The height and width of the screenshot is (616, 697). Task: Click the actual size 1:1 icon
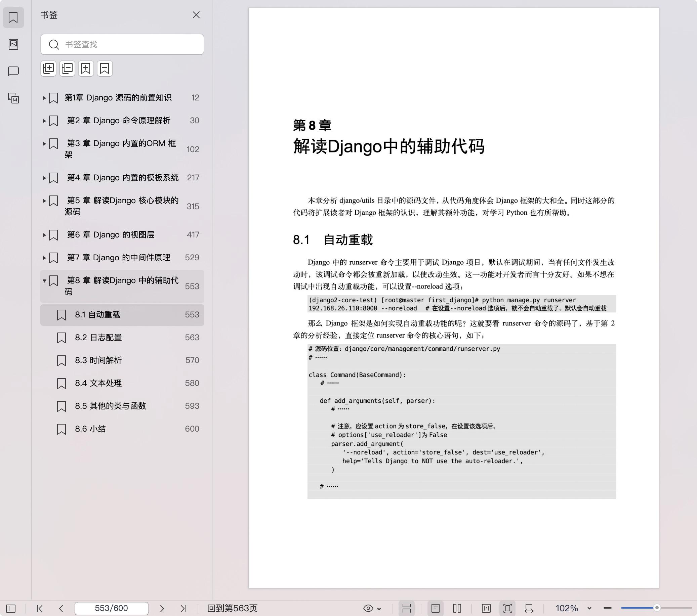pos(486,608)
